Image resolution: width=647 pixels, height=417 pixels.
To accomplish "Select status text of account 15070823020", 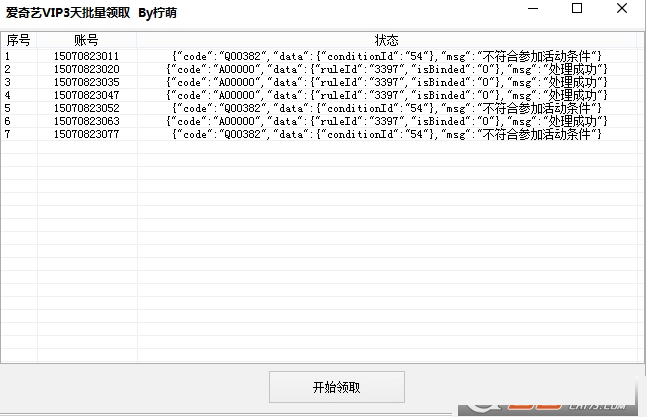I will 387,69.
